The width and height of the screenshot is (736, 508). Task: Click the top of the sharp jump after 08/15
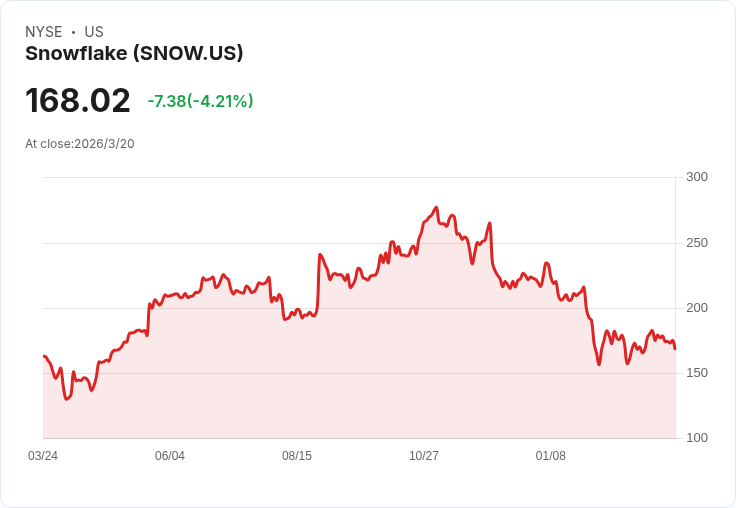point(320,255)
